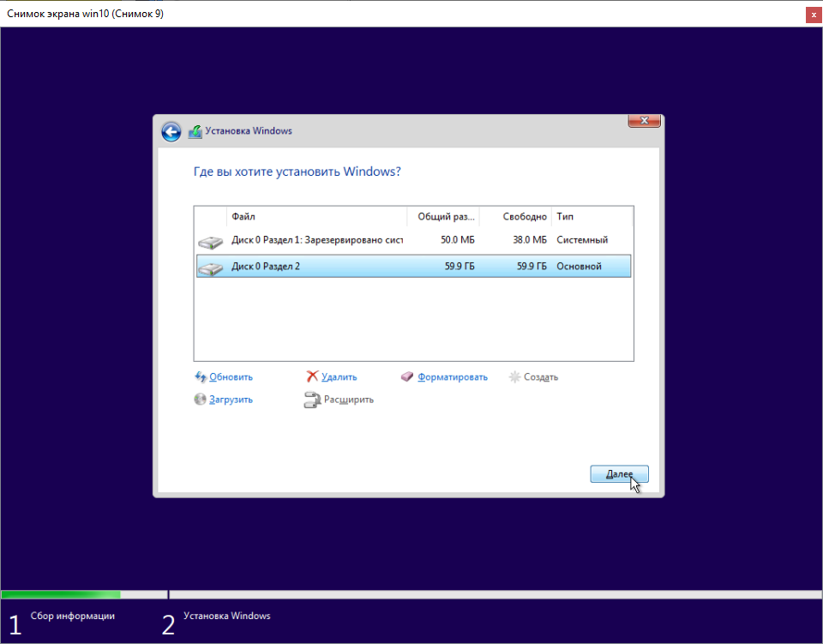Click the star icon beside Создать
The width and height of the screenshot is (823, 644).
pyautogui.click(x=515, y=376)
